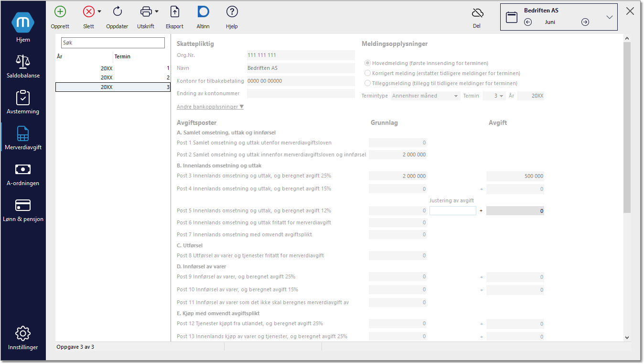Open Avstemming in the sidebar
Screen dimensions: 644x364
pyautogui.click(x=23, y=102)
